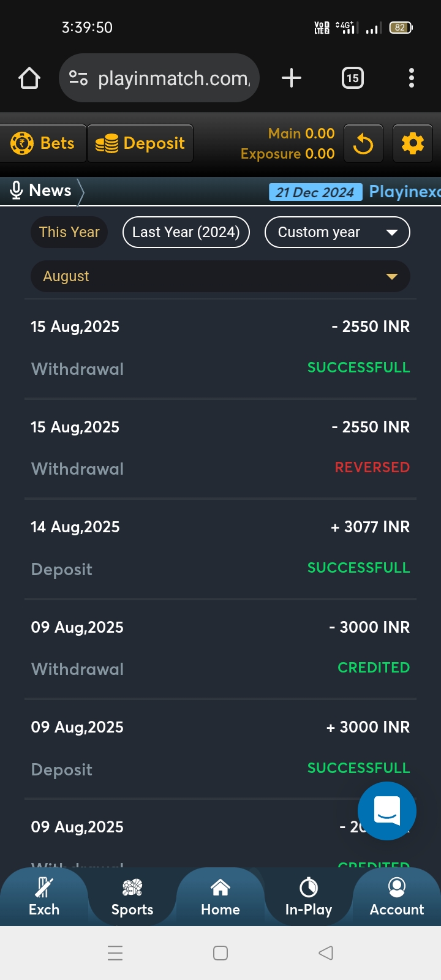Open the 14 Aug 3077 INR deposit entry
Screen dimensions: 441x980
pyautogui.click(x=221, y=548)
